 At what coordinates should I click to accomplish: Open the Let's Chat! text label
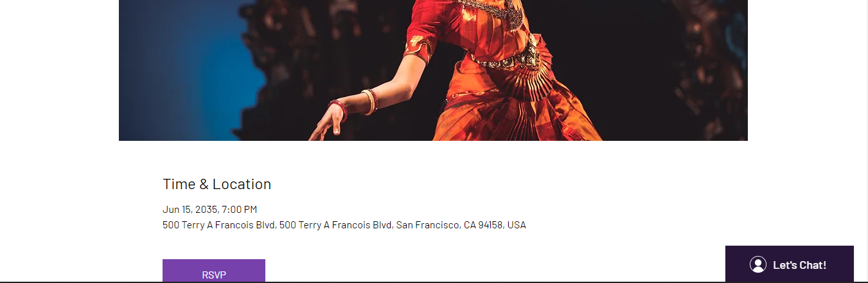click(799, 265)
